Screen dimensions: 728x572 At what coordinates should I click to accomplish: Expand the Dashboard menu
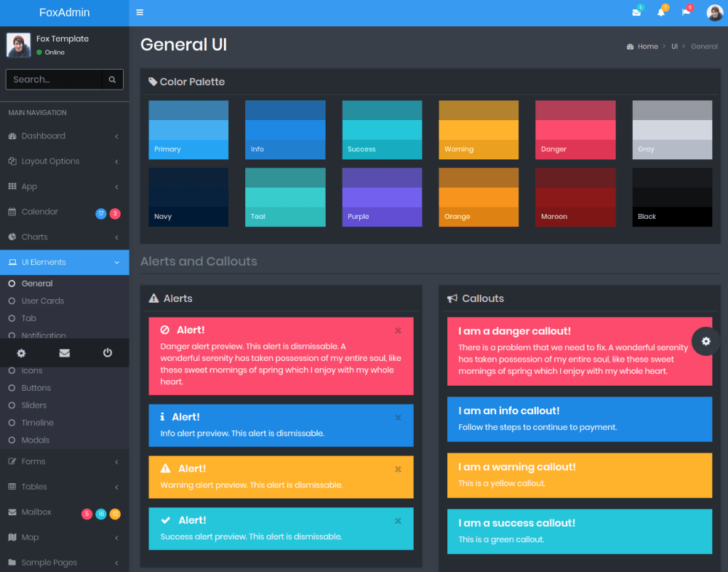tap(43, 136)
